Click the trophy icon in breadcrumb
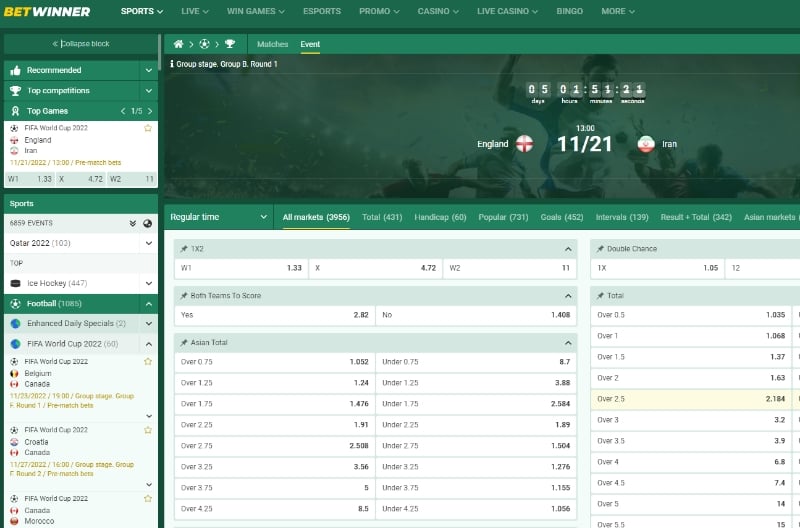The height and width of the screenshot is (528, 800). point(230,44)
